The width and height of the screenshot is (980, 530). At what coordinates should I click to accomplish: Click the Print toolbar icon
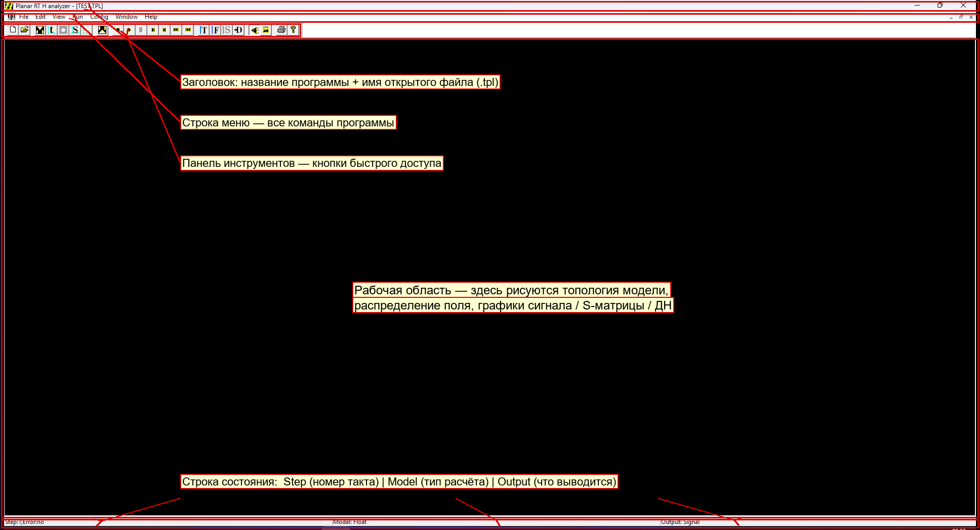tap(281, 30)
